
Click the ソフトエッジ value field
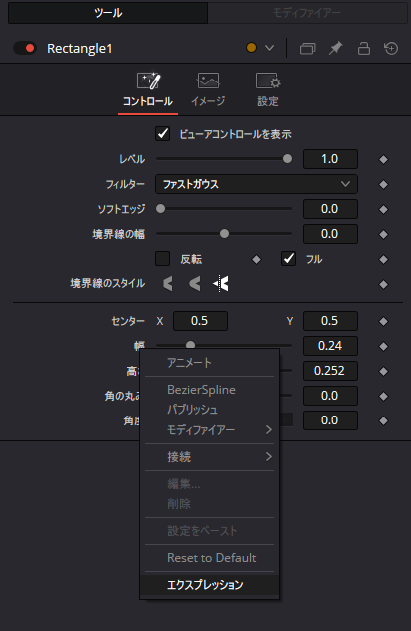click(x=330, y=209)
